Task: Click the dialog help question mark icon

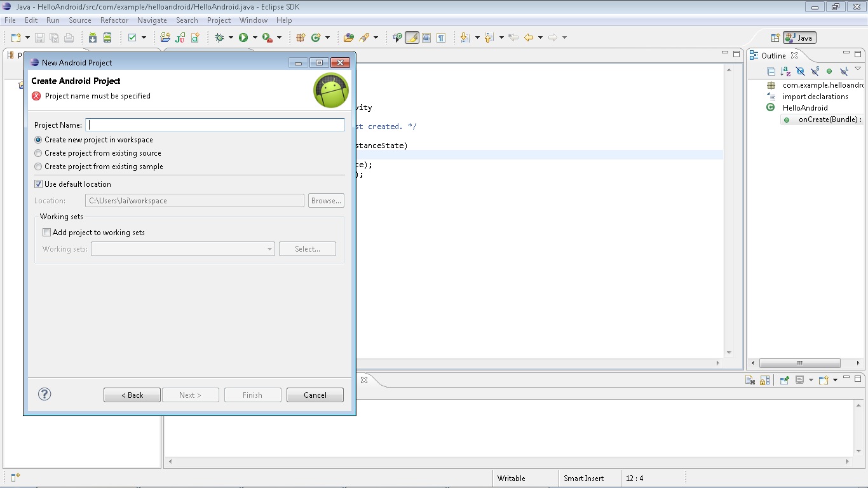Action: pos(44,394)
